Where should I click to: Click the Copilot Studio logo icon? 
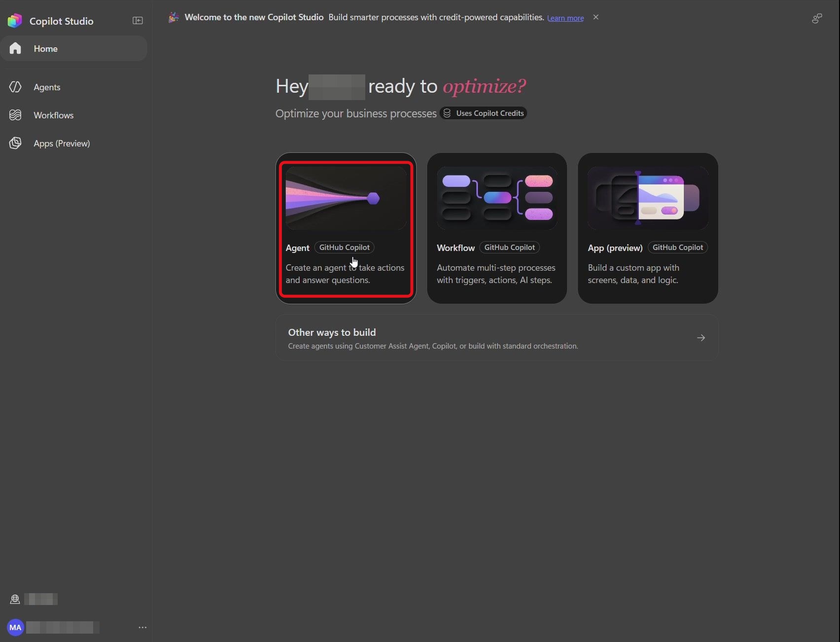pyautogui.click(x=15, y=21)
